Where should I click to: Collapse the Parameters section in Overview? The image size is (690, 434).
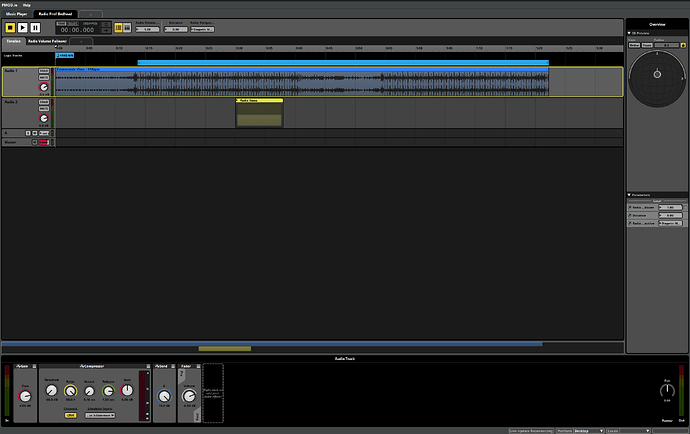[x=630, y=194]
